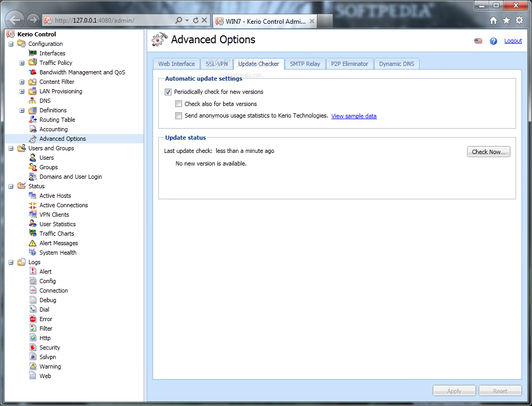Open the address bar search dropdown arrow
532x406 pixels.
[187, 21]
